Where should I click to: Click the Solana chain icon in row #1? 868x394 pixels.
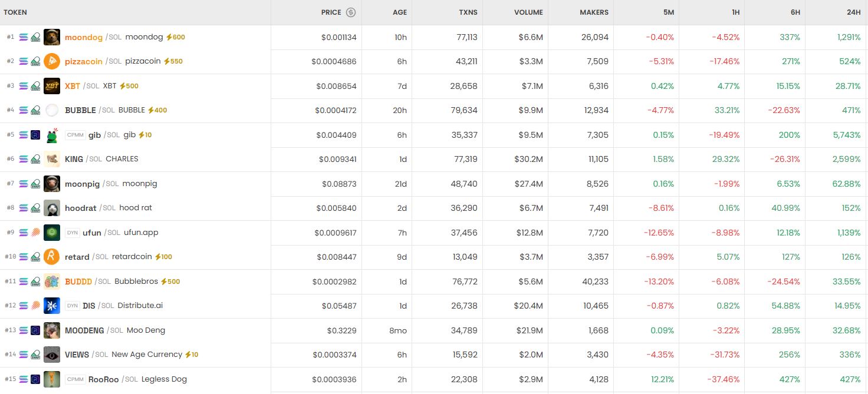tap(24, 37)
